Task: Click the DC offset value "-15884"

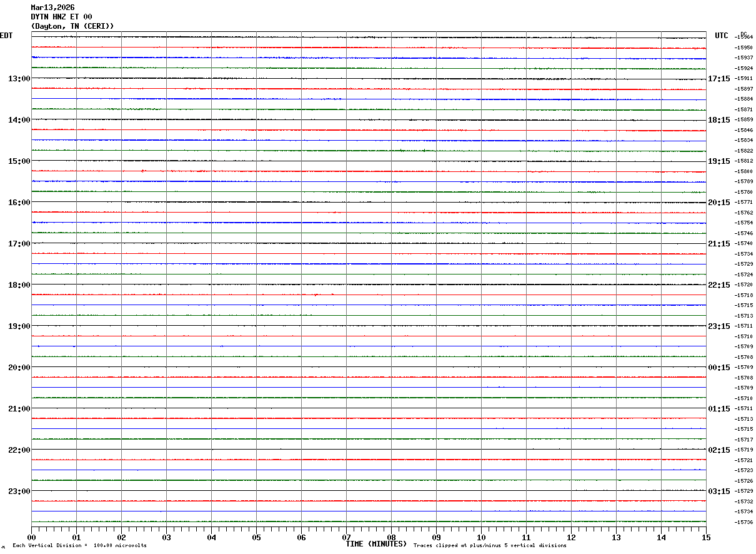Action: 744,99
